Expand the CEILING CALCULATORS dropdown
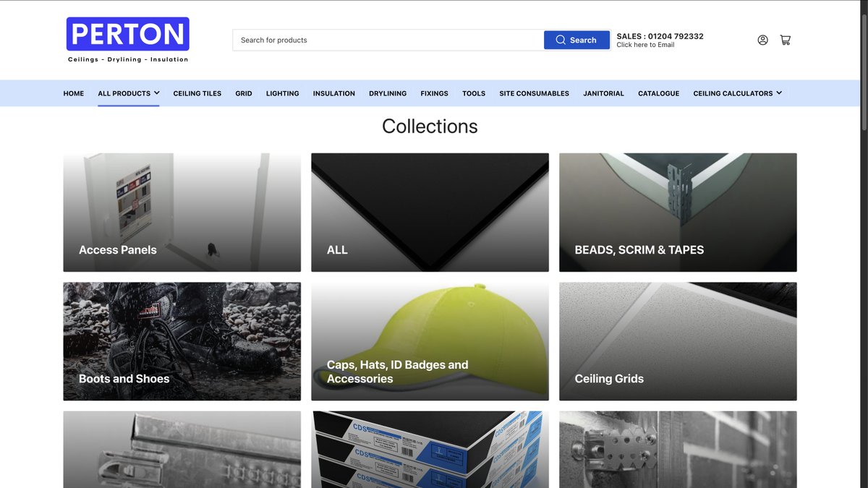This screenshot has width=868, height=488. pos(737,93)
